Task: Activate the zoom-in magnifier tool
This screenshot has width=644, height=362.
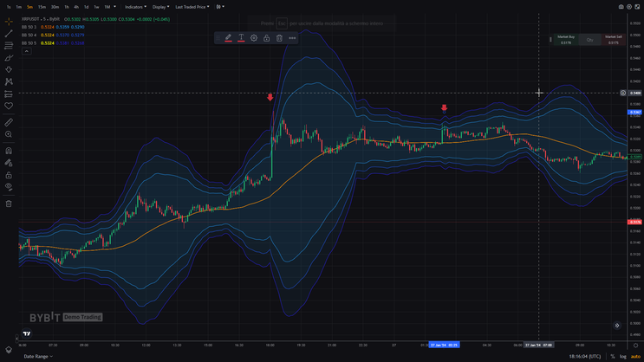Action: pyautogui.click(x=9, y=134)
